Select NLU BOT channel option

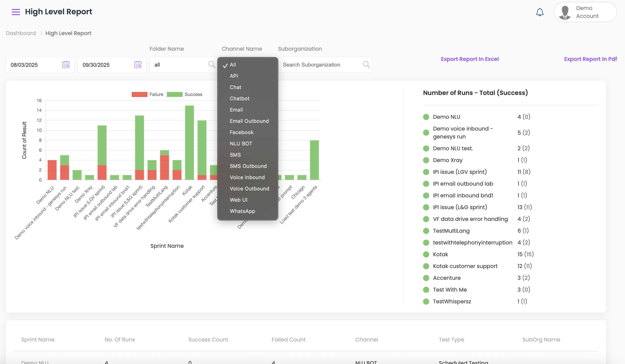(x=241, y=144)
